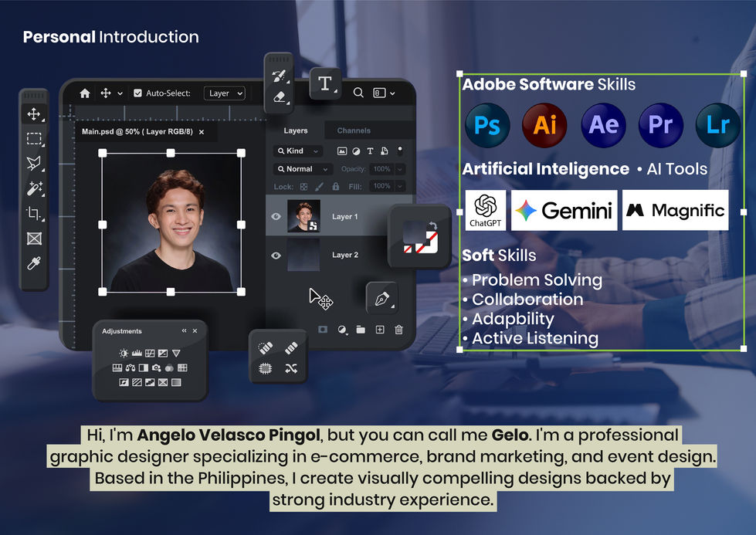
Task: Click the create new layer plus icon
Action: (380, 330)
